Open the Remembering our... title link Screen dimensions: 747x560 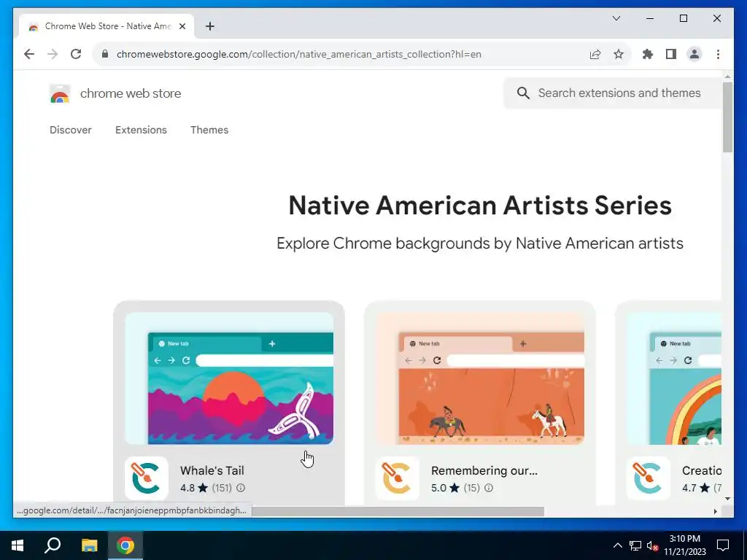tap(484, 470)
